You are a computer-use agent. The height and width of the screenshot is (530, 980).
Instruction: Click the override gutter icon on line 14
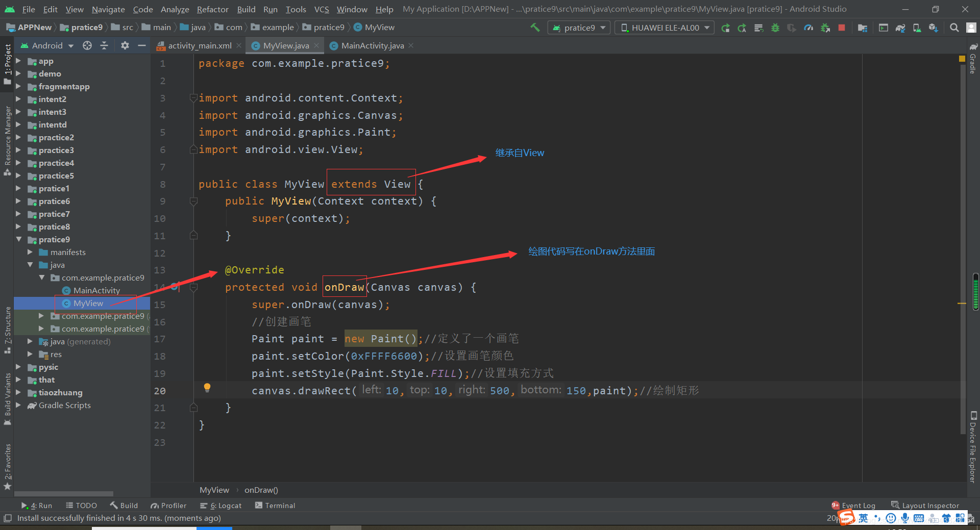tap(175, 287)
